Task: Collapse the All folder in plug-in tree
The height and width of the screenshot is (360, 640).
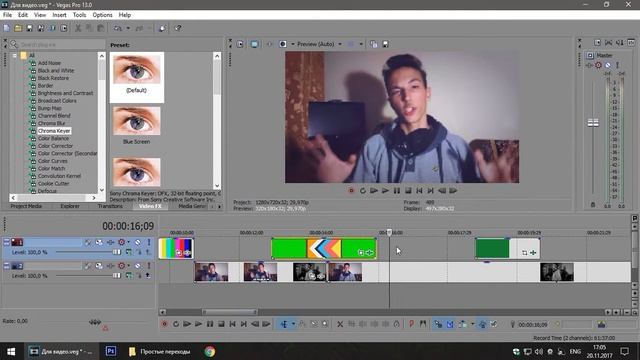Action: 15,56
